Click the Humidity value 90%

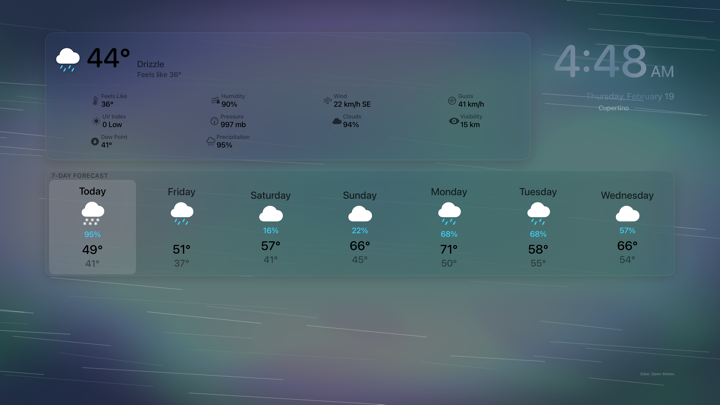click(229, 104)
